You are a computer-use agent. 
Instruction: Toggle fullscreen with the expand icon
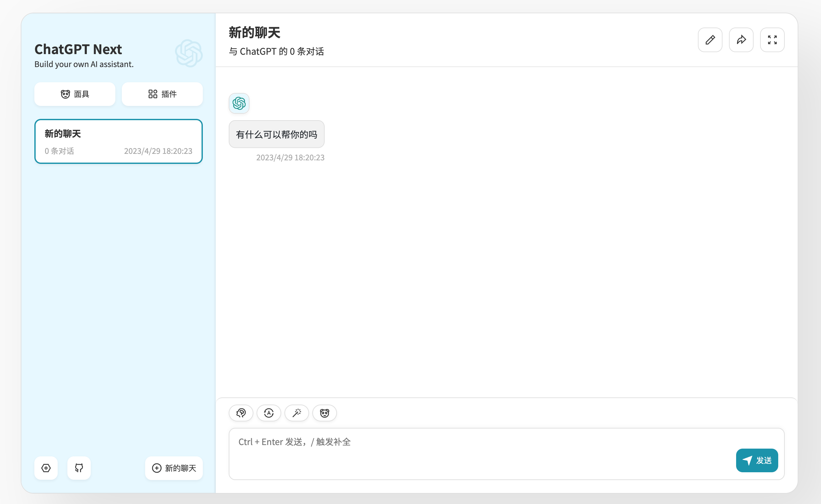pyautogui.click(x=772, y=40)
